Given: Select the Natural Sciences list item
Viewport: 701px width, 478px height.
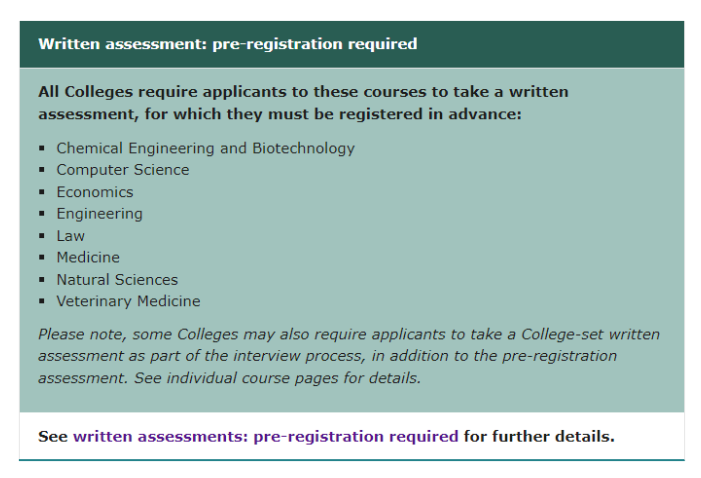Looking at the screenshot, I should pyautogui.click(x=116, y=280).
